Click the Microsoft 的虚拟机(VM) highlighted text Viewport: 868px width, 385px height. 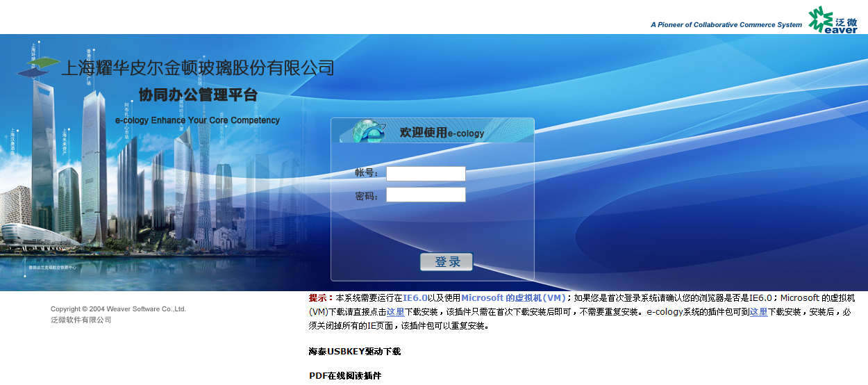pyautogui.click(x=513, y=297)
